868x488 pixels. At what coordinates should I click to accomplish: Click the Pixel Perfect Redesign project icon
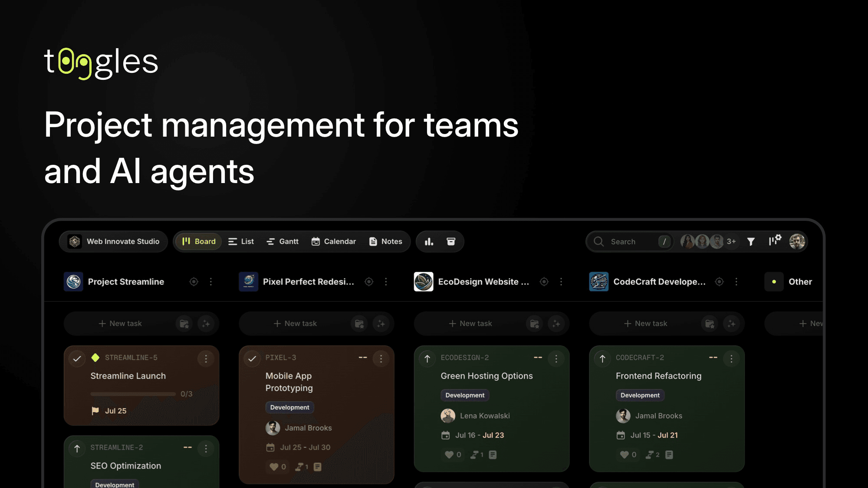pos(249,282)
